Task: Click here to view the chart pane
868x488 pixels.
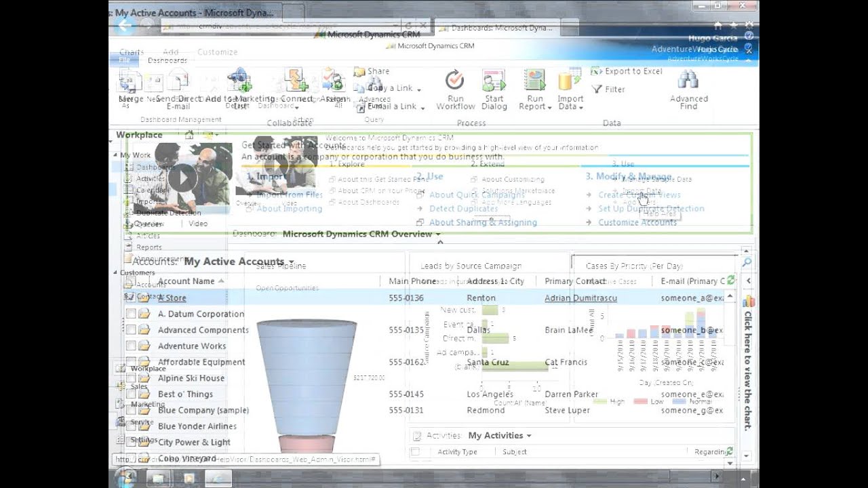Action: [748, 371]
